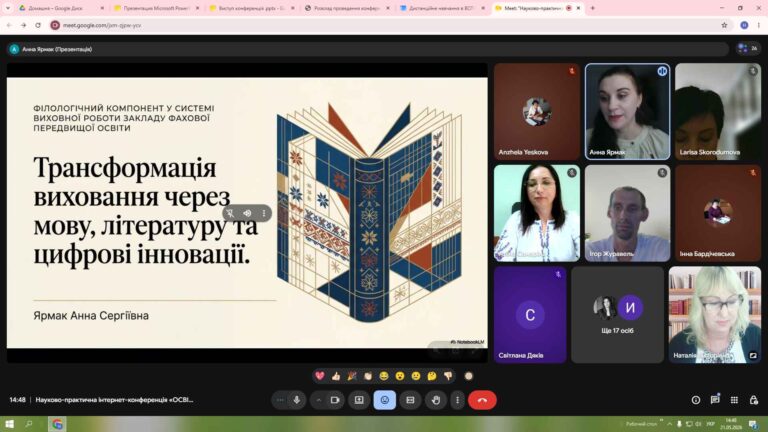Send the thumbs up reaction
The width and height of the screenshot is (768, 432).
pyautogui.click(x=336, y=376)
